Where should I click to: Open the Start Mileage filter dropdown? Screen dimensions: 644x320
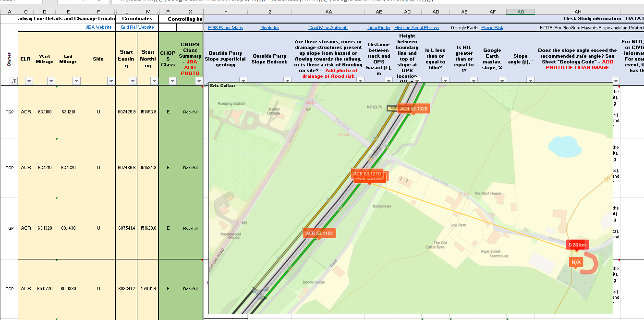51,81
